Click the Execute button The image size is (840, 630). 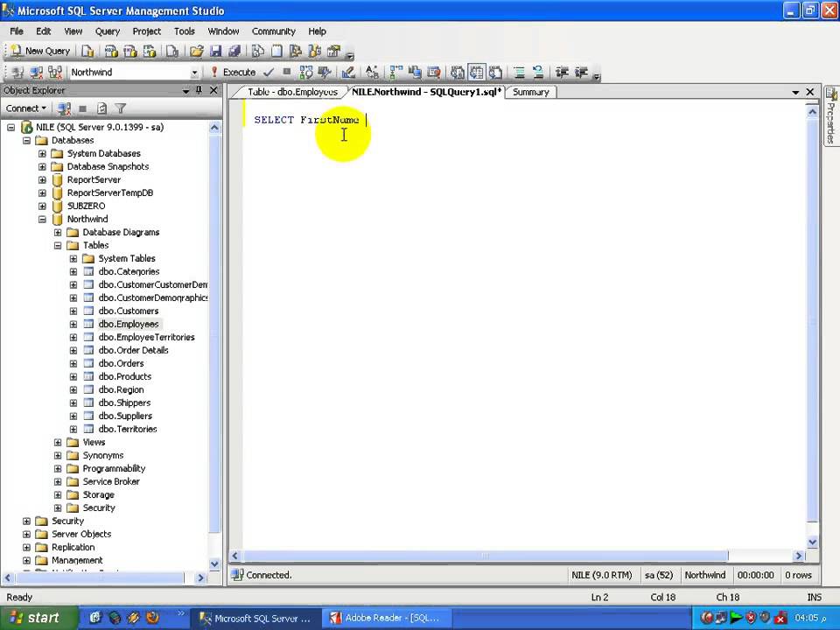(233, 72)
